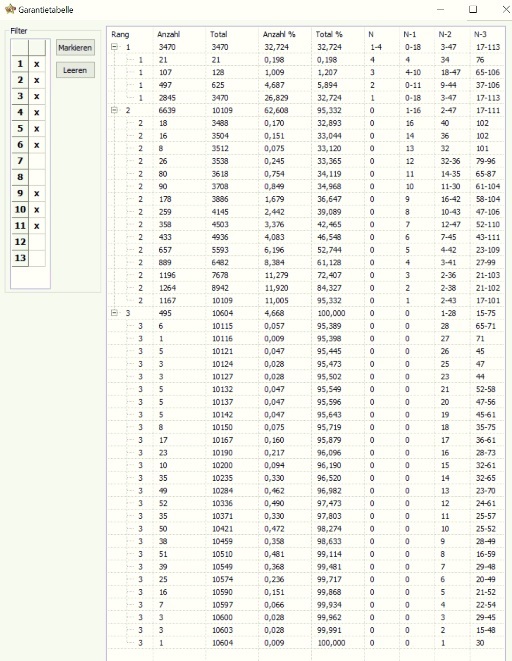Select the Rang 1 row with Anzahl 2845

306,98
